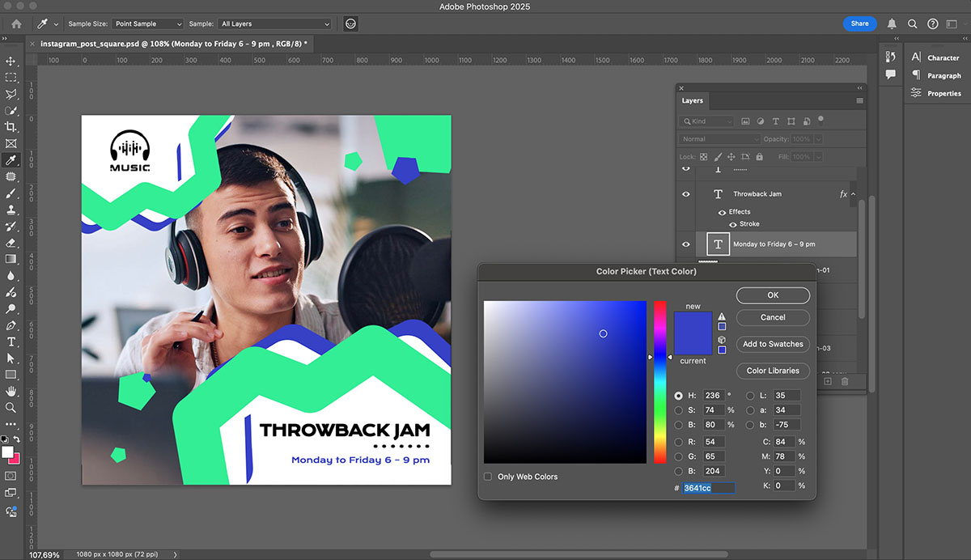Viewport: 971px width, 560px height.
Task: Enable the Only Web Colors checkbox
Action: coord(488,477)
